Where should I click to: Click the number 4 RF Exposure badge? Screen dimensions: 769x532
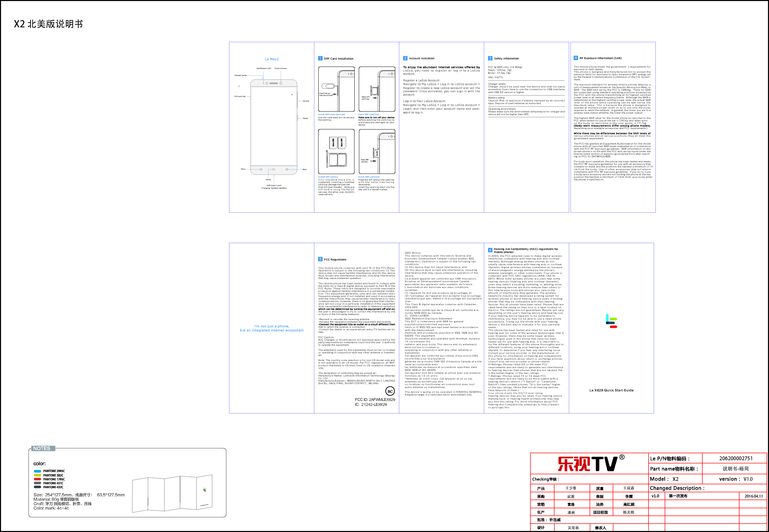576,58
